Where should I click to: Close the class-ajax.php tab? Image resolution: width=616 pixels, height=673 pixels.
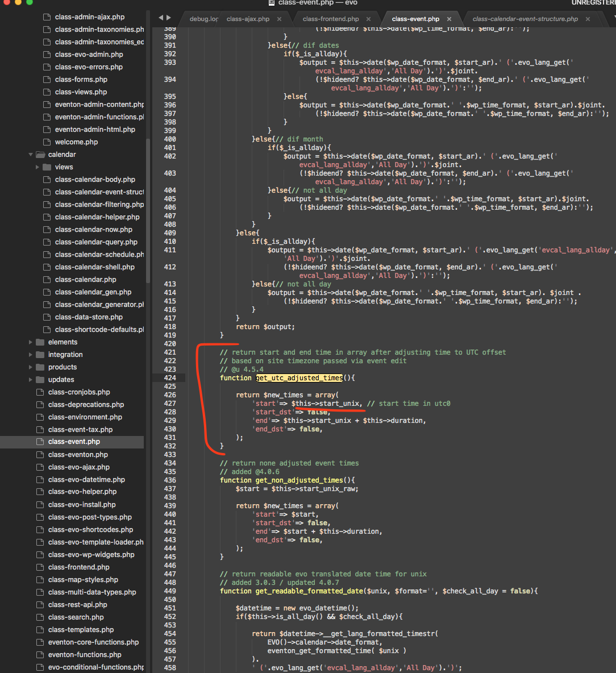[x=279, y=19]
